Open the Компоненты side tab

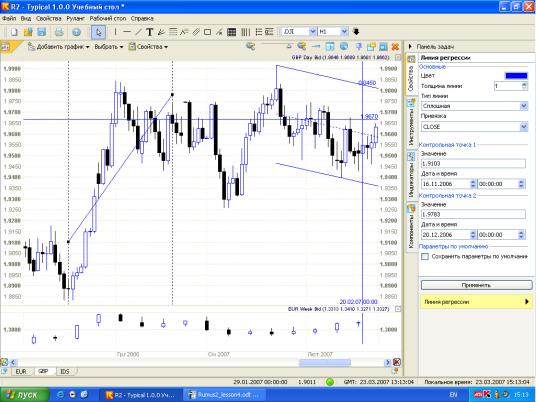click(411, 227)
